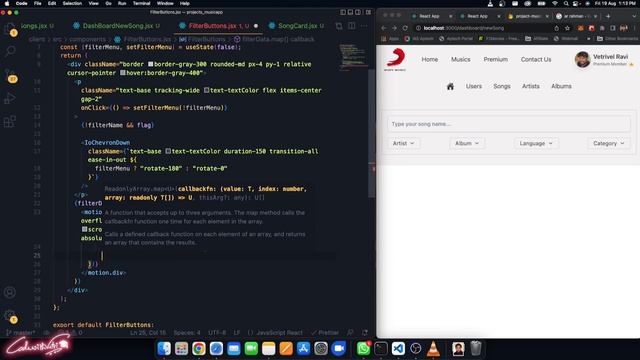640x360 pixels.
Task: Open the Terminal menu in menu bar
Action: click(x=141, y=3)
